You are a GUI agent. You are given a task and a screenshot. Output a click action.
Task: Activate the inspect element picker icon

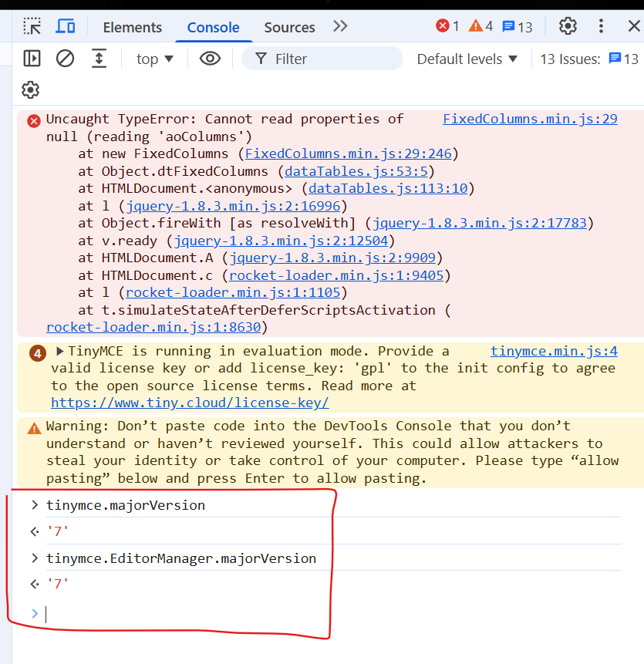[32, 26]
